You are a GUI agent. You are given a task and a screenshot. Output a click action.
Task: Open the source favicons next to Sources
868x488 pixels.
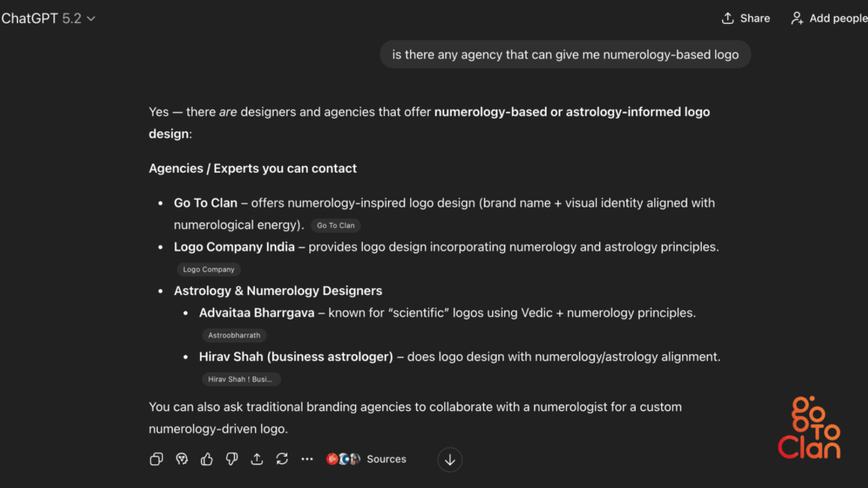tap(342, 458)
